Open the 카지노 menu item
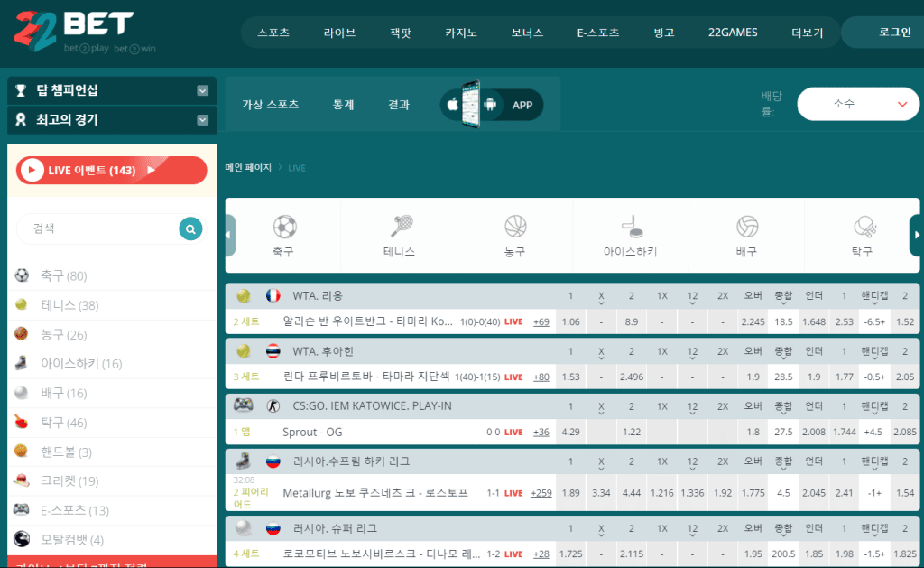This screenshot has width=924, height=568. click(461, 33)
